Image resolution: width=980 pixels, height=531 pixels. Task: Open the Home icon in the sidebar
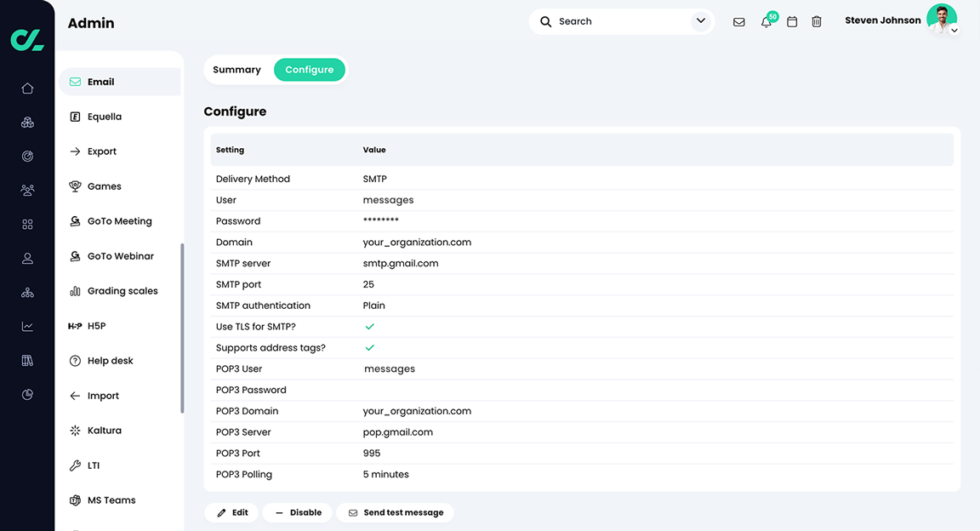pos(26,88)
